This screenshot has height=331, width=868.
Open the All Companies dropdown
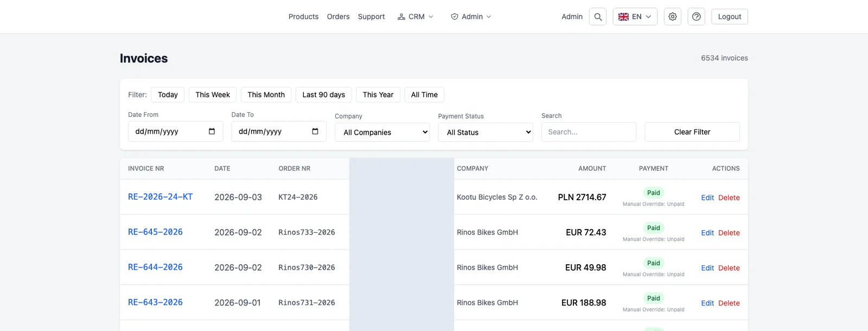click(x=382, y=132)
